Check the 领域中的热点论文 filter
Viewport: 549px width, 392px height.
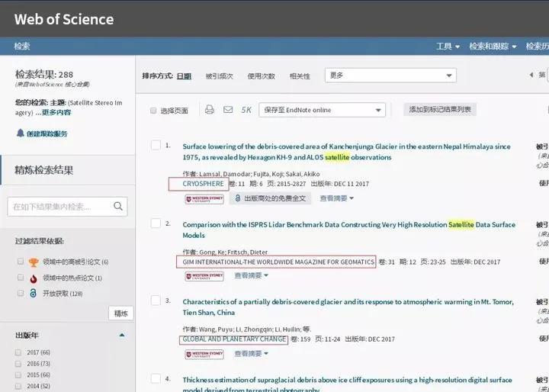tap(21, 278)
